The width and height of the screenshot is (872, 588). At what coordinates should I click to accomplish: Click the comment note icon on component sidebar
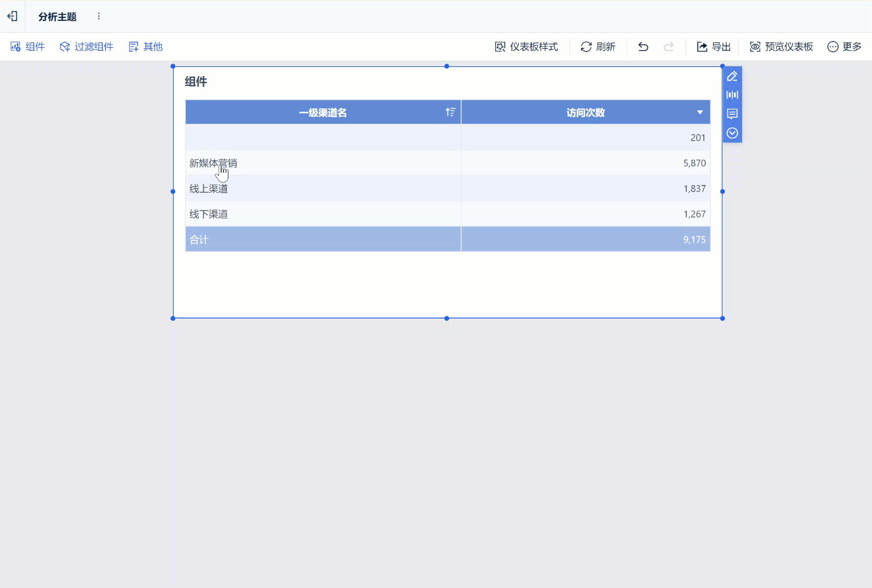pyautogui.click(x=732, y=114)
